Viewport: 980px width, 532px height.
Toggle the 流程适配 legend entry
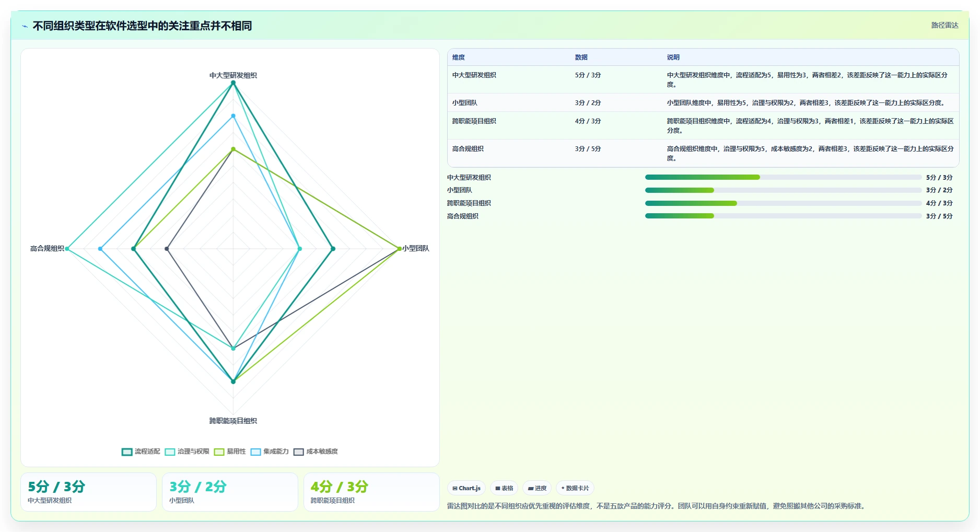pos(141,452)
